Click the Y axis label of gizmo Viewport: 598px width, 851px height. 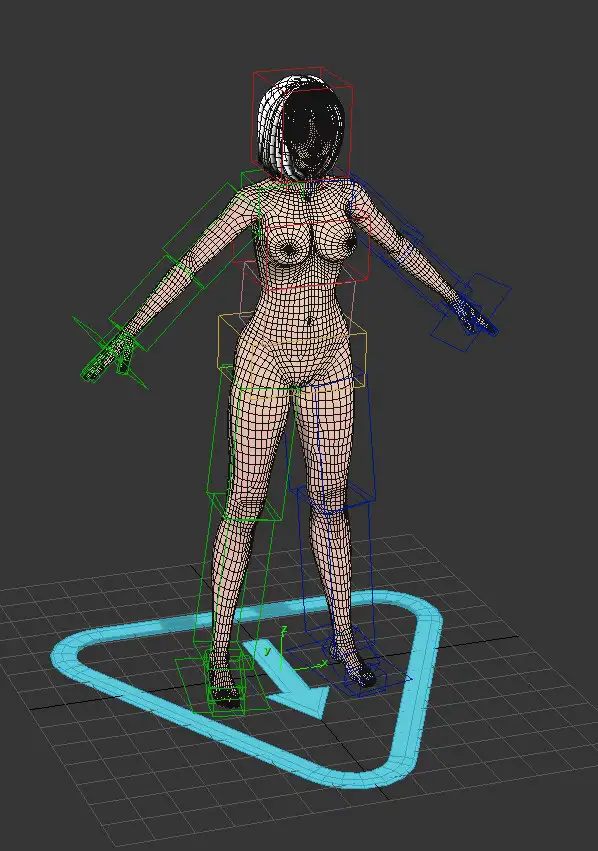pos(267,650)
